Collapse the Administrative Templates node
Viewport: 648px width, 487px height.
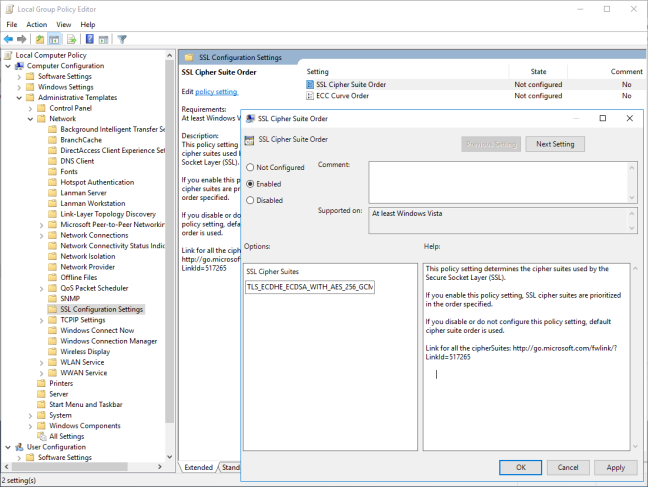[19, 98]
